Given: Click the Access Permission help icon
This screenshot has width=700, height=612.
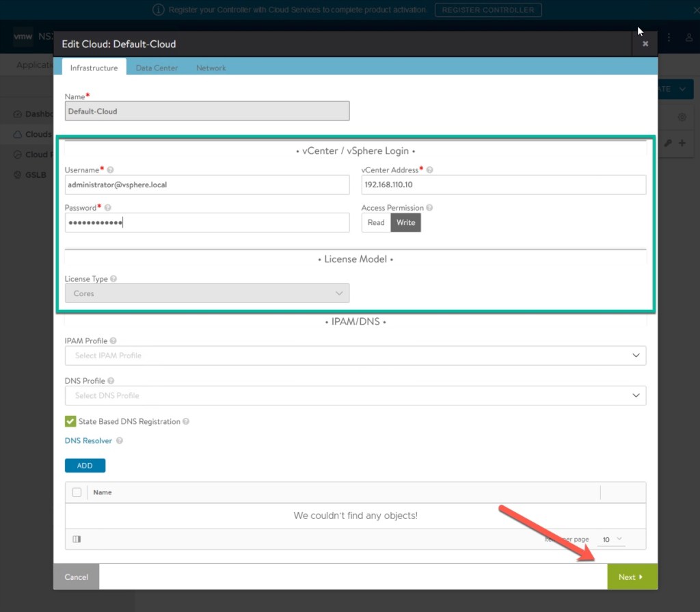Looking at the screenshot, I should coord(429,208).
